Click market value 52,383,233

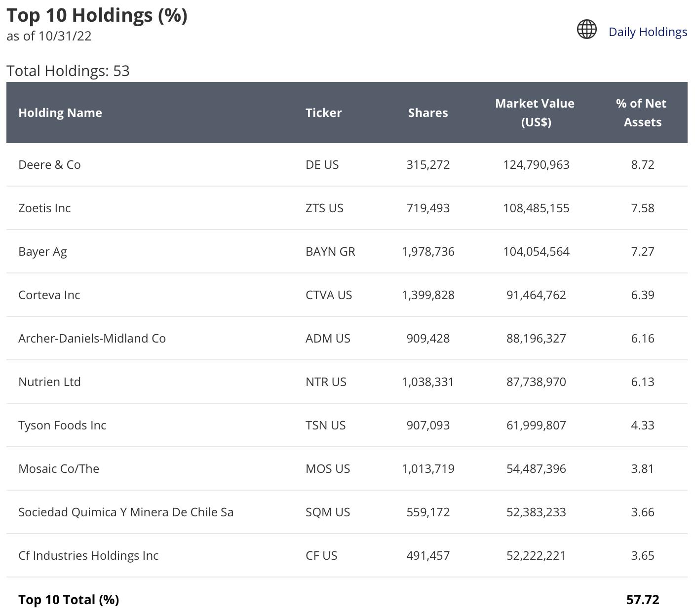point(536,512)
